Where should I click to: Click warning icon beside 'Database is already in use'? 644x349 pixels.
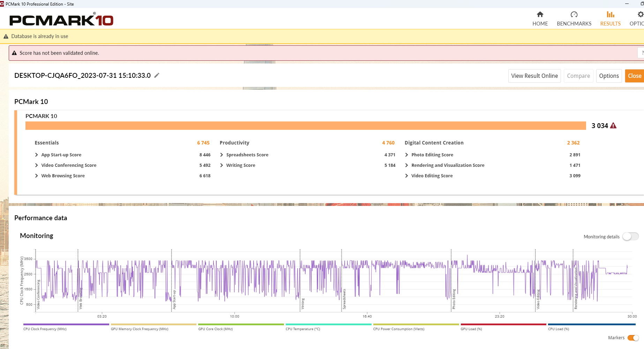[6, 36]
